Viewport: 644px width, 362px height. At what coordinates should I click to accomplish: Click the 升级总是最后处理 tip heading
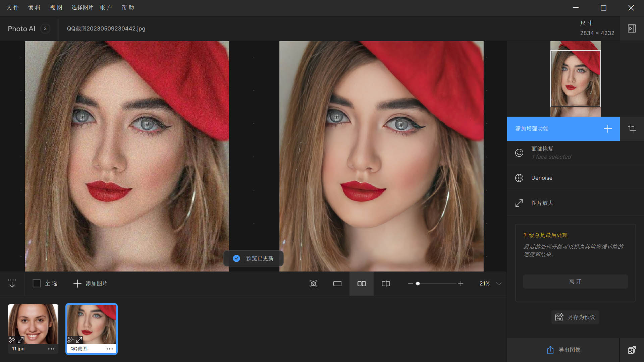pyautogui.click(x=545, y=235)
